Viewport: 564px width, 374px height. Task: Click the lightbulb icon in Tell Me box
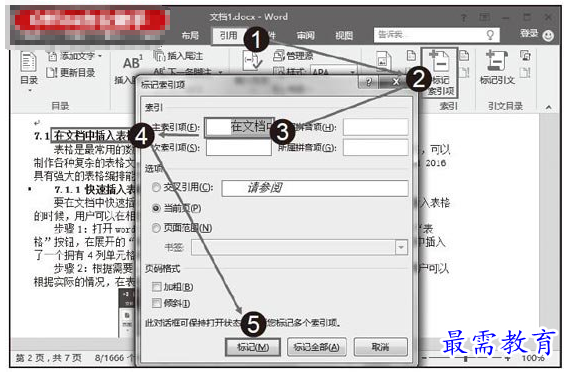point(490,35)
